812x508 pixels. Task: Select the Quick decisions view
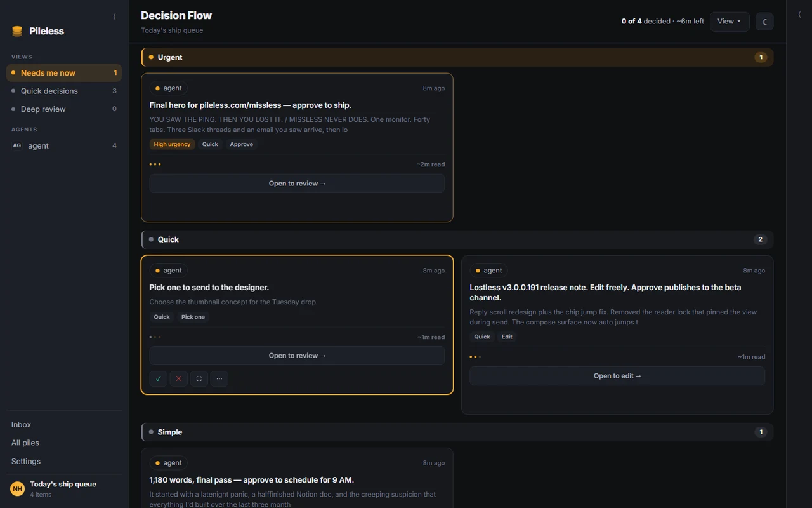(64, 91)
